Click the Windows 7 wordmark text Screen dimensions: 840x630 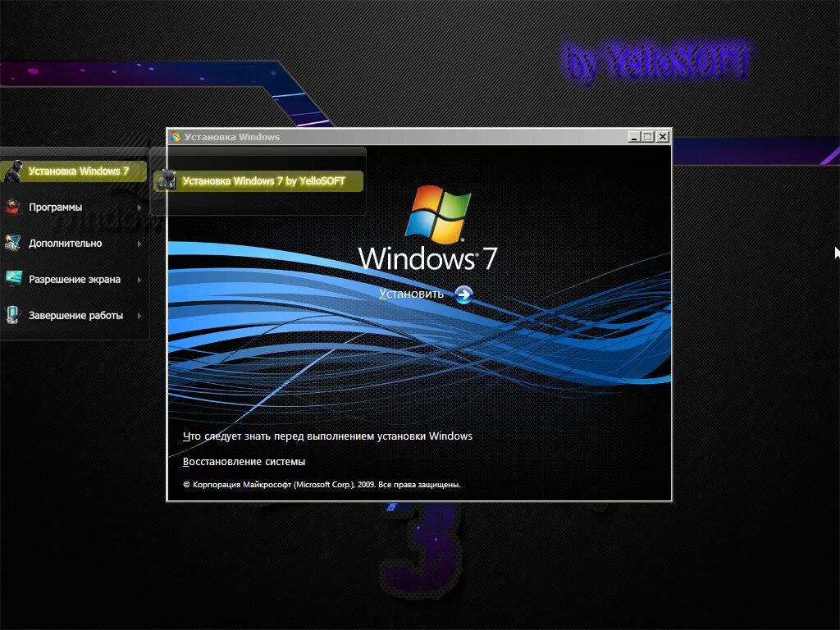pos(427,258)
